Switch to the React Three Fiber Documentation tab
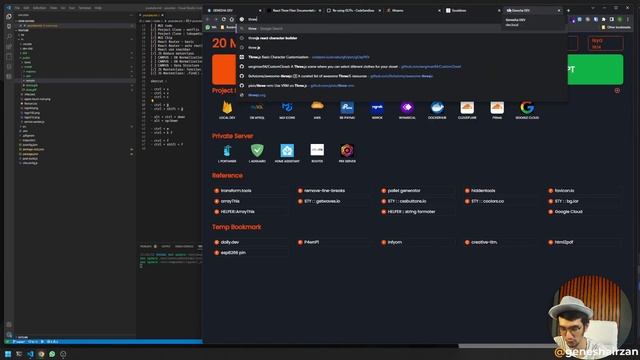640x360 pixels. pos(293,10)
